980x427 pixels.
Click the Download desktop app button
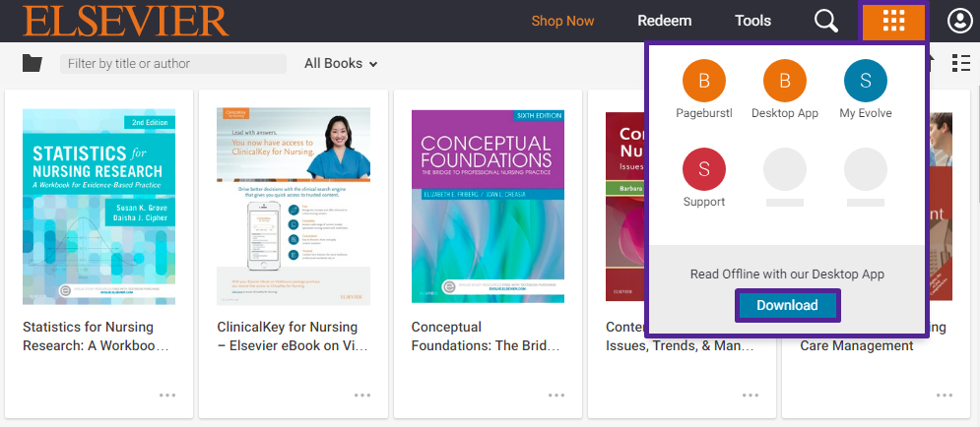787,305
